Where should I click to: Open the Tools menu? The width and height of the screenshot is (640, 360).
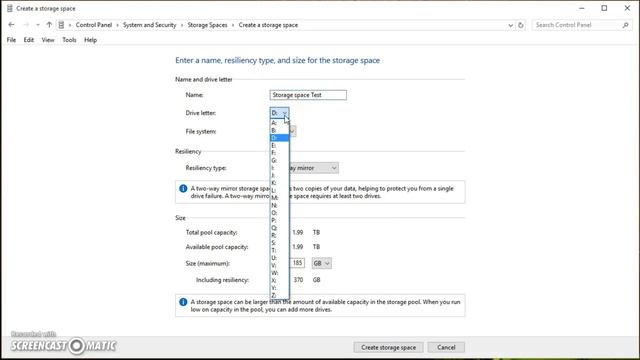click(x=69, y=40)
